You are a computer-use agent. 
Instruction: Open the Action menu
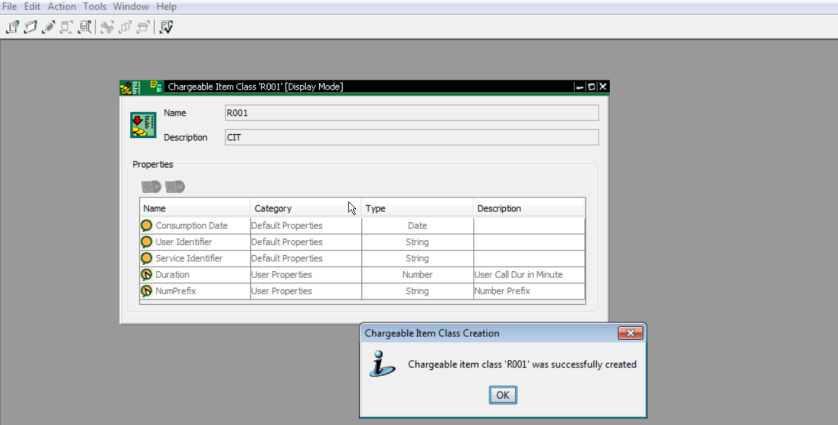(x=62, y=6)
